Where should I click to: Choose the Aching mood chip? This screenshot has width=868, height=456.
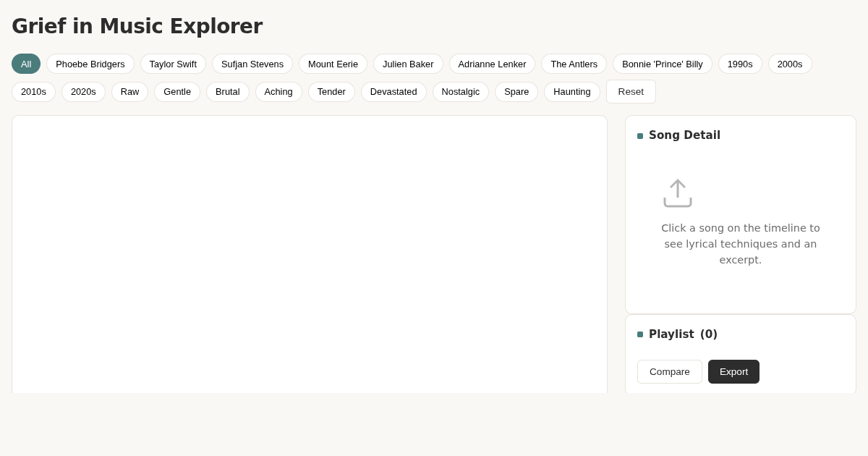pyautogui.click(x=278, y=92)
